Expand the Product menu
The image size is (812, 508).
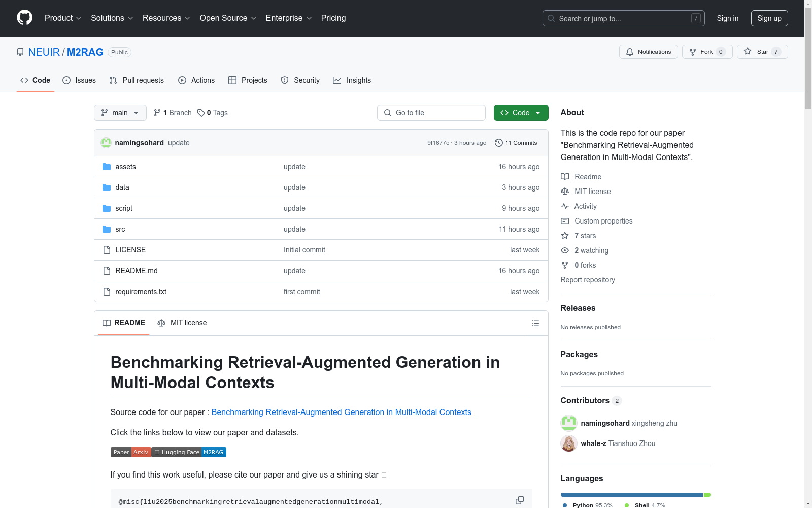pyautogui.click(x=63, y=18)
